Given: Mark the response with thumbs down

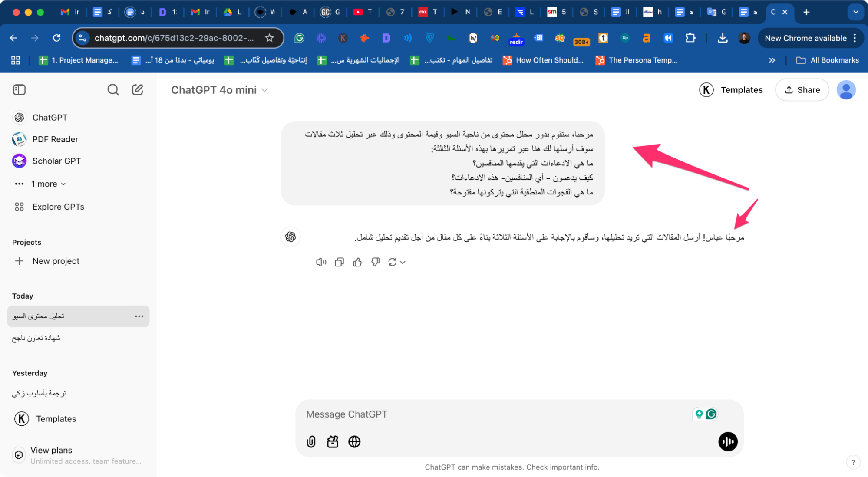Looking at the screenshot, I should pyautogui.click(x=376, y=262).
